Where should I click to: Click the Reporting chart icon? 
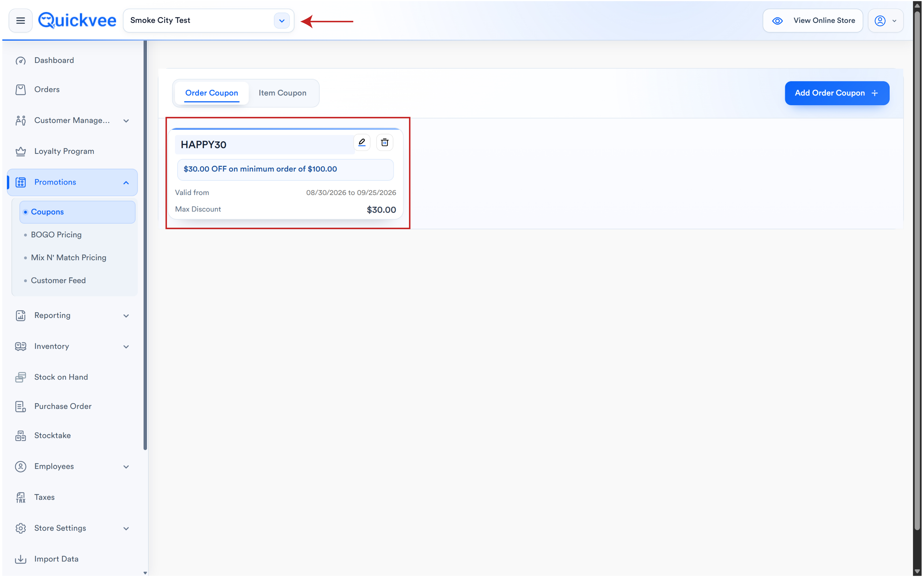(x=21, y=316)
